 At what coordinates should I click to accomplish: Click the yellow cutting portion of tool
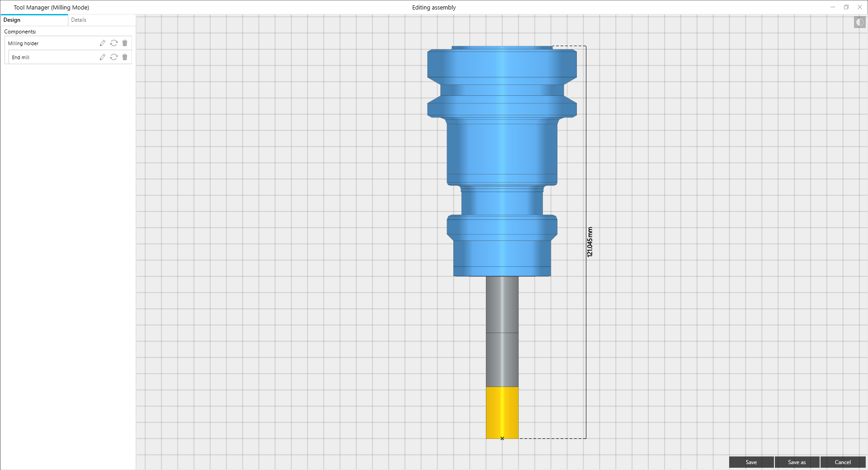pos(502,412)
